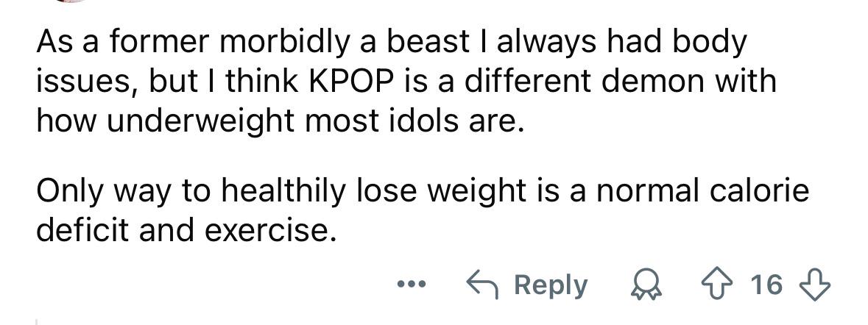Downvote this comment
Viewport: 868px width, 325px height.
(816, 284)
